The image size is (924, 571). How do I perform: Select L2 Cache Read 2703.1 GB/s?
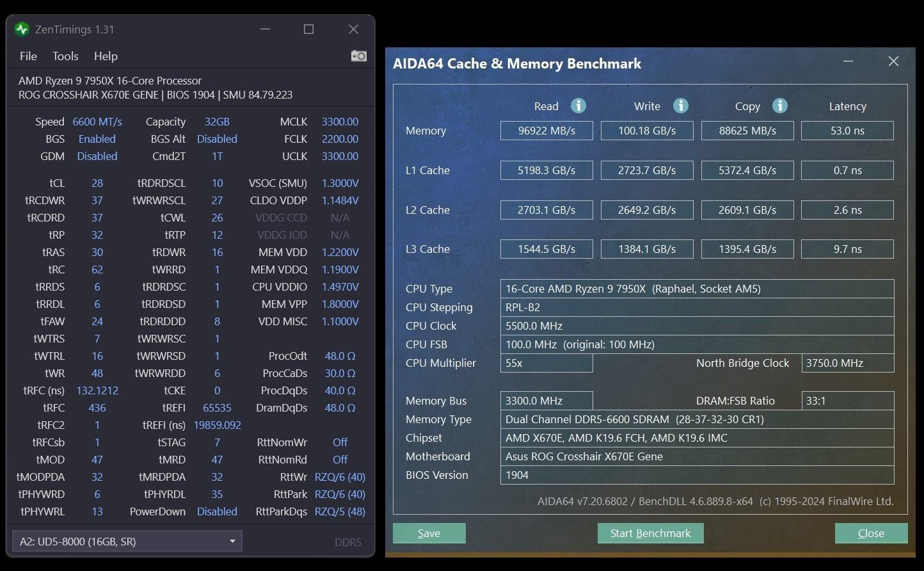tap(546, 210)
